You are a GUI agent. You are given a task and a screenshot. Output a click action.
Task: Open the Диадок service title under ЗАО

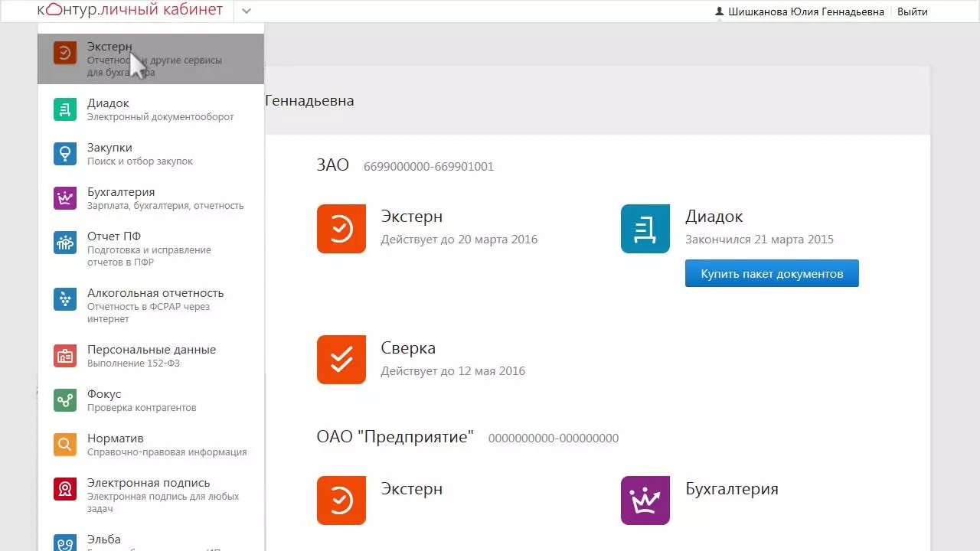tap(714, 217)
